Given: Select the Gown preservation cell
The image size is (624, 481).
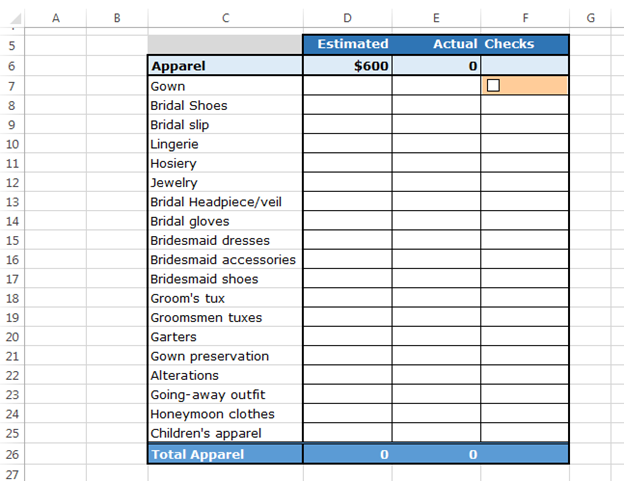Looking at the screenshot, I should click(225, 356).
